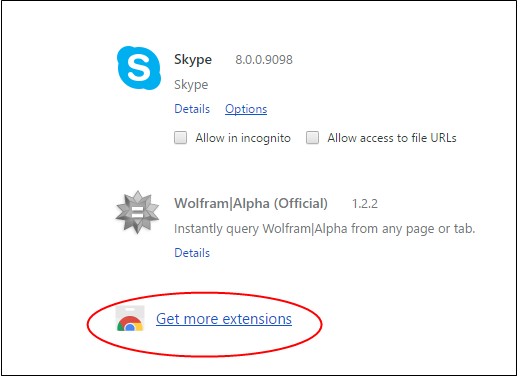Image resolution: width=521 pixels, height=376 pixels.
Task: Tick the Allow access to file URLs checkbox
Action: pyautogui.click(x=312, y=138)
